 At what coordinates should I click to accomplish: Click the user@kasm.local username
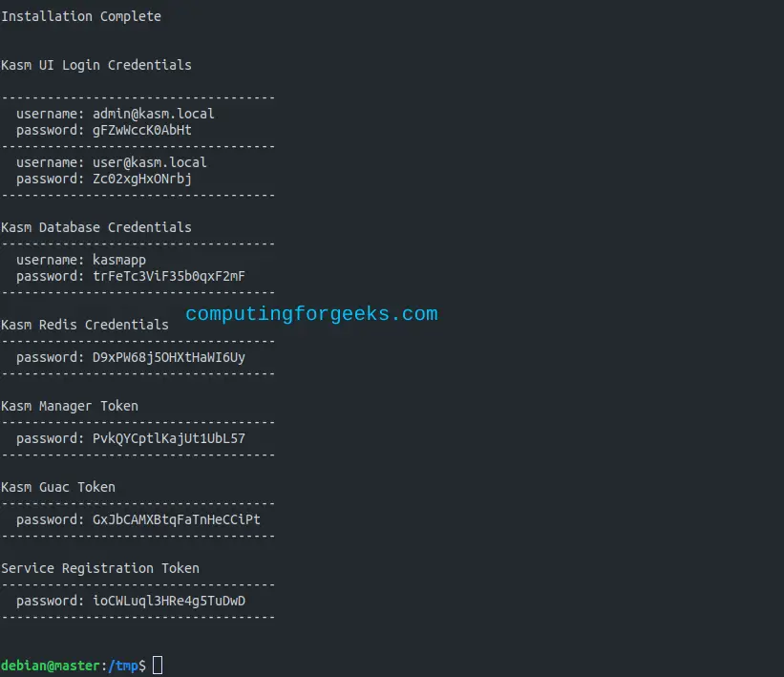click(150, 162)
